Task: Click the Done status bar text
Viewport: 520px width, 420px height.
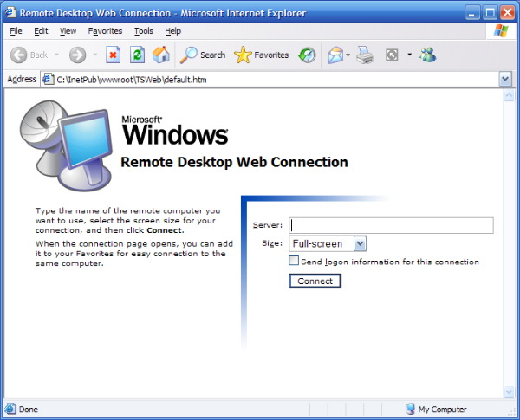Action: tap(29, 410)
